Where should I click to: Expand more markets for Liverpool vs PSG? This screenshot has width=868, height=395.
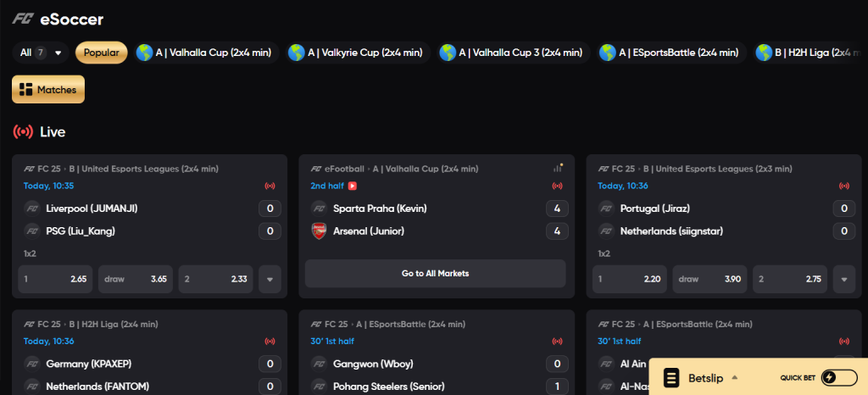pyautogui.click(x=270, y=280)
